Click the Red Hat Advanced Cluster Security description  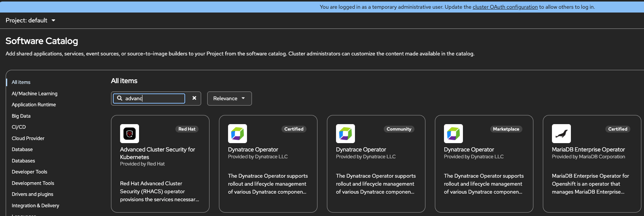coord(159,191)
